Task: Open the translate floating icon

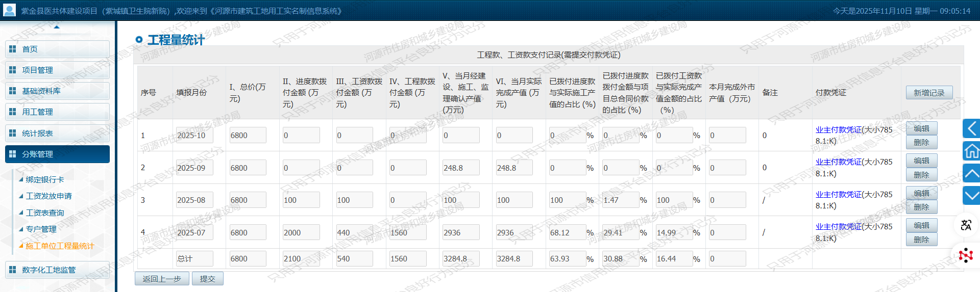Action: point(966,225)
